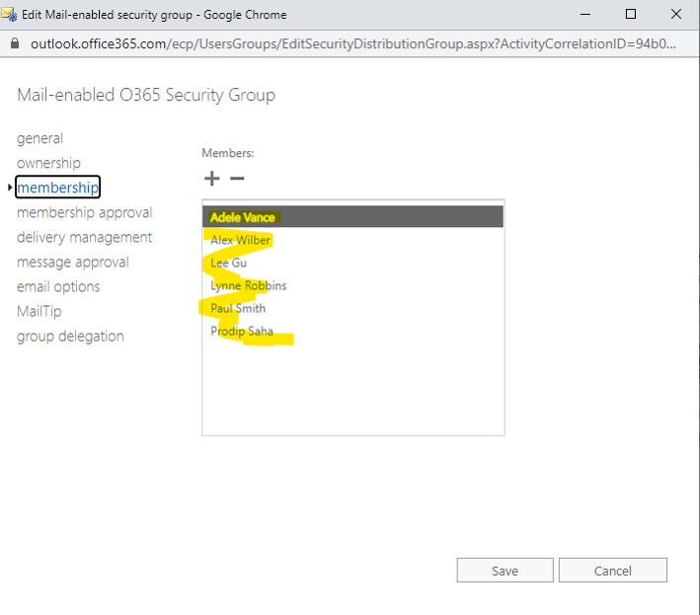Open the general section
700x615 pixels.
[x=39, y=138]
